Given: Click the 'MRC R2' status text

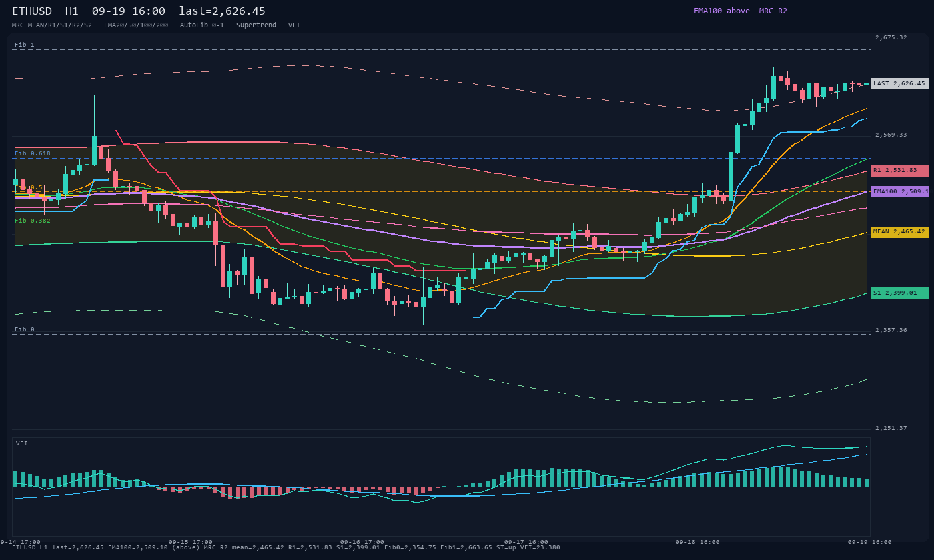Looking at the screenshot, I should [x=773, y=11].
